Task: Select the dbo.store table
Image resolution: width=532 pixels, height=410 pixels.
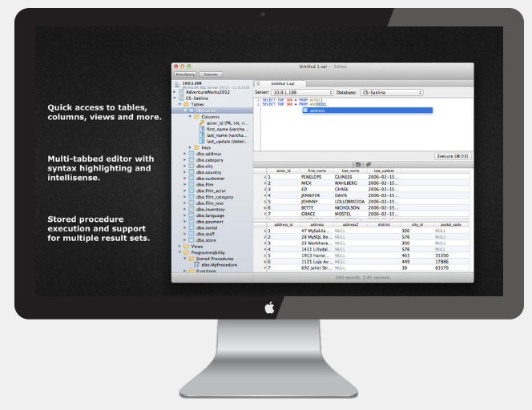Action: tap(206, 240)
